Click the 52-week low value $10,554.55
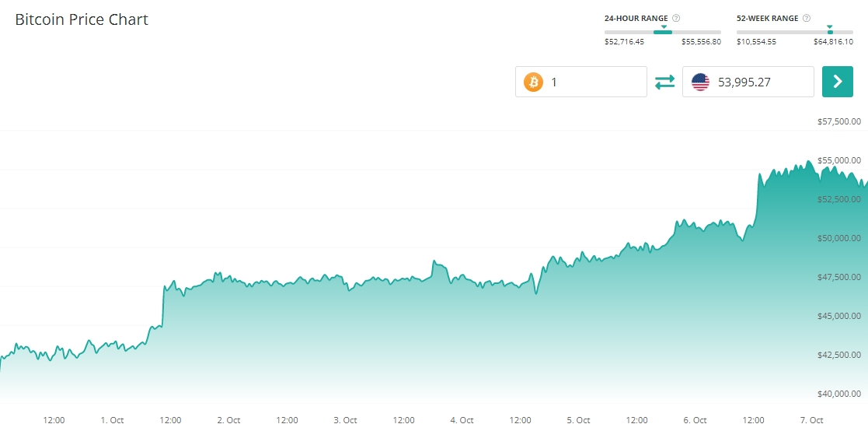This screenshot has width=868, height=431. coord(756,42)
